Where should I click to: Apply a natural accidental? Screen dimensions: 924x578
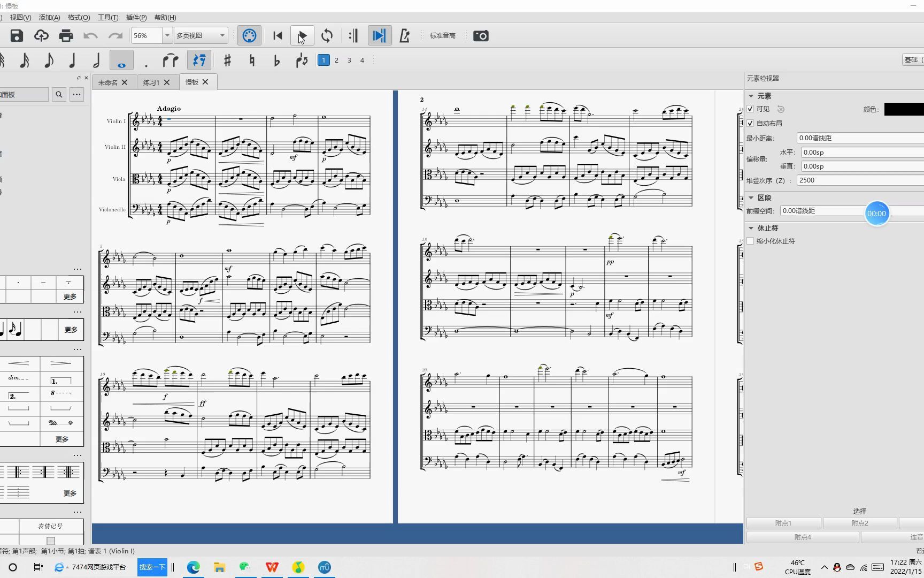252,60
